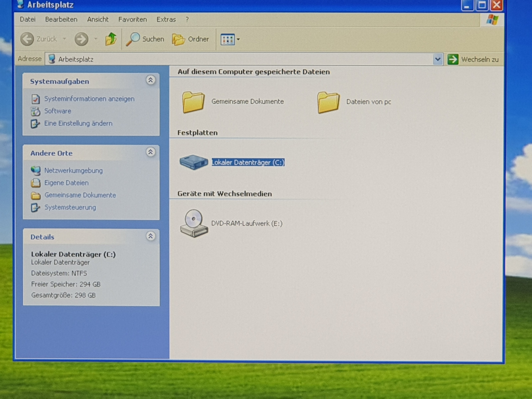Click the Adresse input field showing Arbeitsplatz
532x399 pixels.
coord(233,60)
